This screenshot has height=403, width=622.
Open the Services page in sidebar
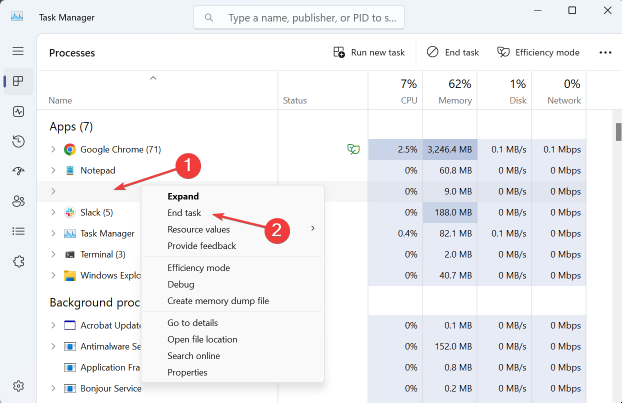coord(18,261)
